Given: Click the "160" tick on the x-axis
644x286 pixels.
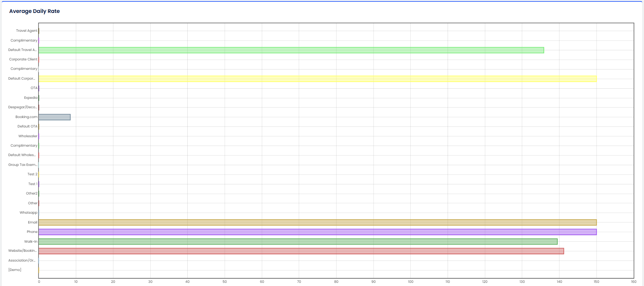Looking at the screenshot, I should pyautogui.click(x=634, y=282).
